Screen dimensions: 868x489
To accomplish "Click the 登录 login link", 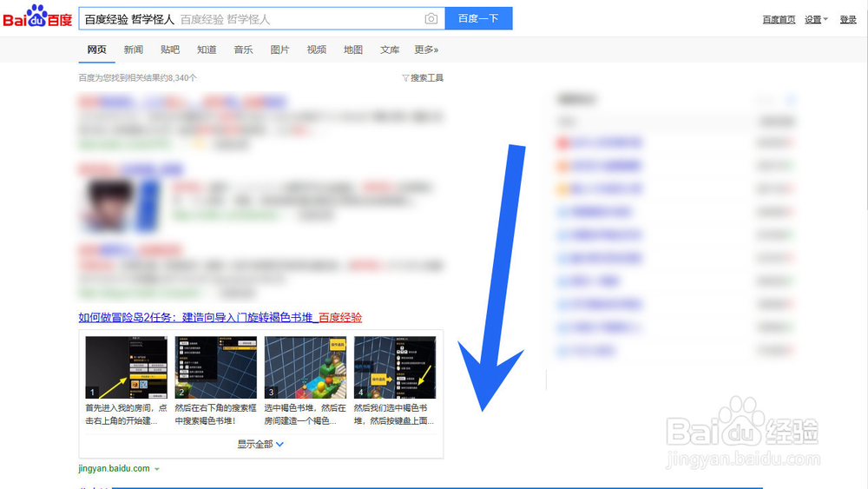I will (x=847, y=19).
